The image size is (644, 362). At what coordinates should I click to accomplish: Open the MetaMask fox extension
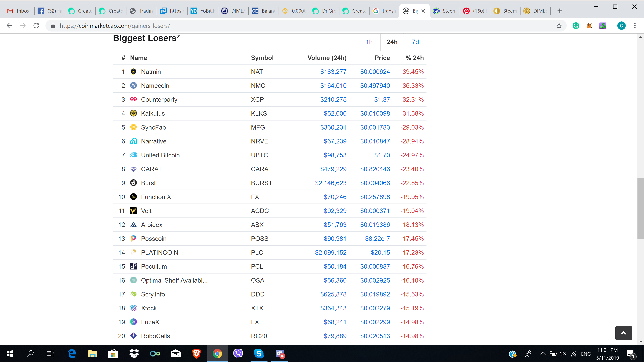589,26
